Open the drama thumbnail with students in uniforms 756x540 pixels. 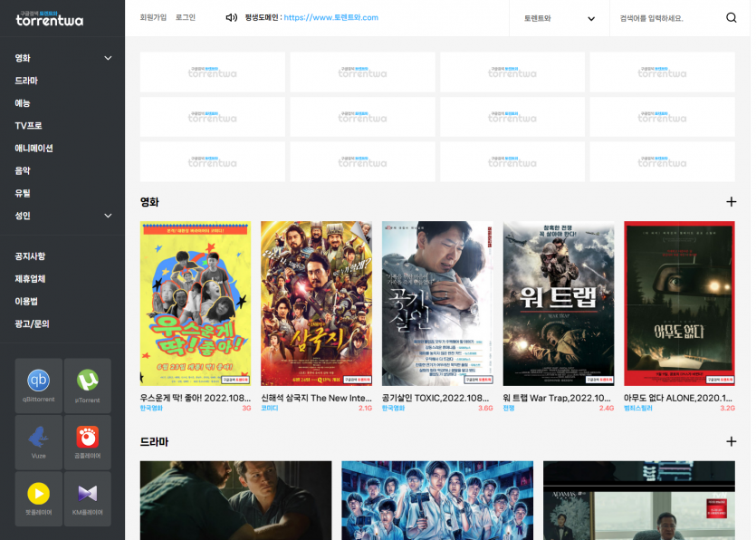pos(437,500)
